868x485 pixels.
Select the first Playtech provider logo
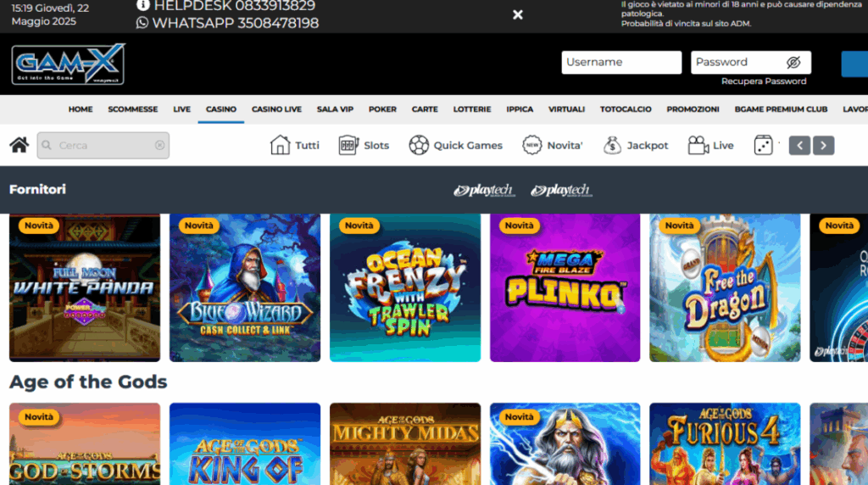(x=484, y=191)
